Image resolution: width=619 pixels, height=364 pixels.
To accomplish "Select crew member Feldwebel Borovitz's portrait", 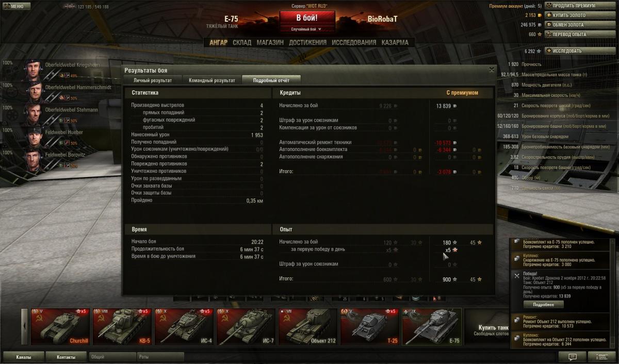I will (x=34, y=160).
